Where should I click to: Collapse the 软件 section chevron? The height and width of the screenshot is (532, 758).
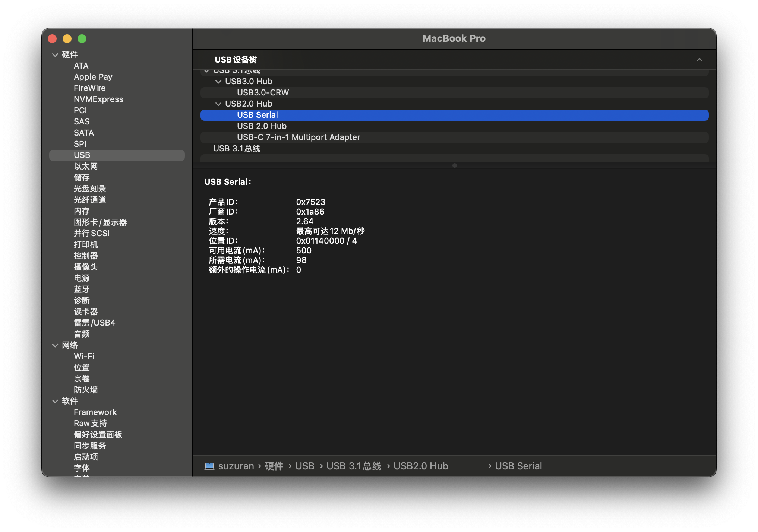pyautogui.click(x=55, y=401)
